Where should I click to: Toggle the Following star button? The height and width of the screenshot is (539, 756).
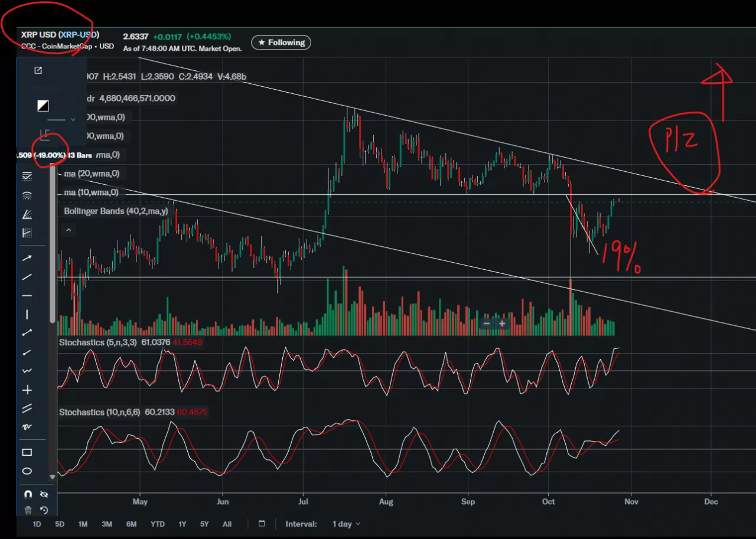(x=281, y=43)
